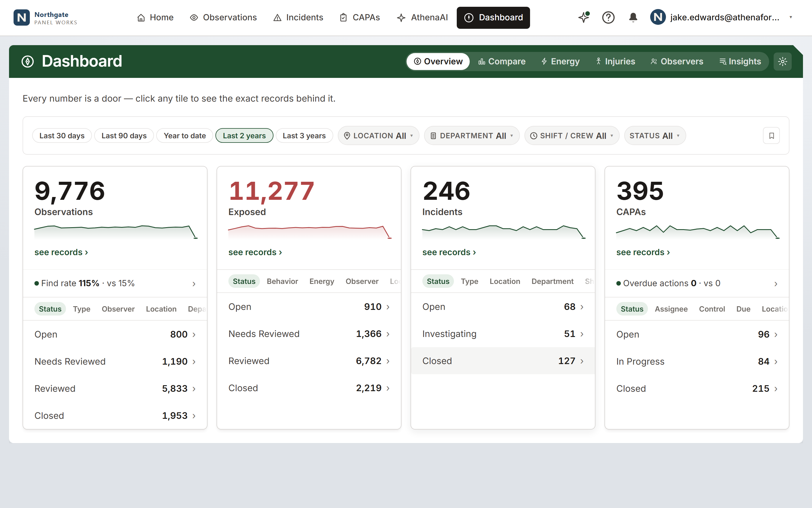The image size is (812, 508).
Task: Open the AI sparkle assistant icon
Action: point(584,17)
